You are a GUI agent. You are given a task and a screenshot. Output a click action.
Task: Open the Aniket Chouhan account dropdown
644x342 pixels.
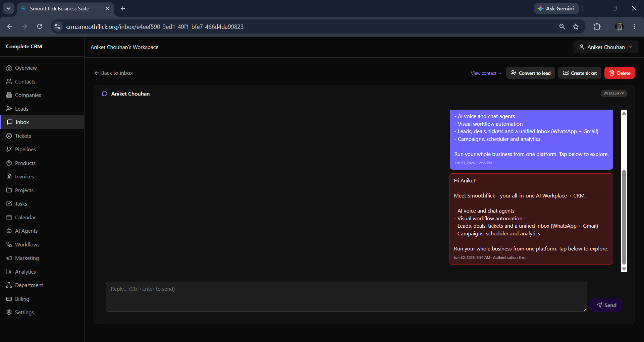coord(605,47)
